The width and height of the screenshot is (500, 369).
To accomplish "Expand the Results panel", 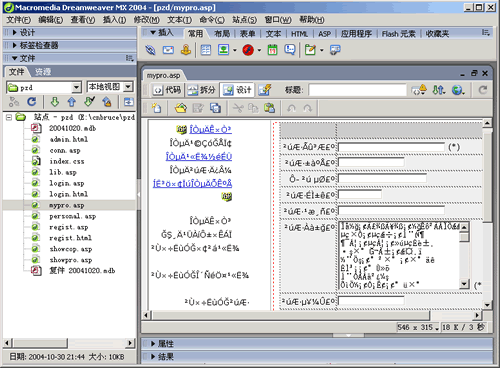I will tap(153, 357).
